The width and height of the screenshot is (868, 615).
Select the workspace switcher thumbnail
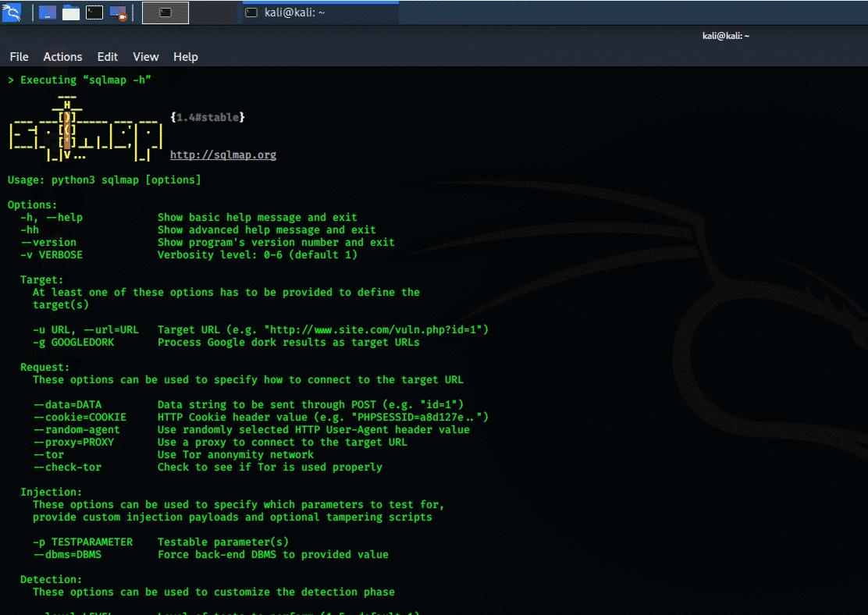(x=165, y=12)
